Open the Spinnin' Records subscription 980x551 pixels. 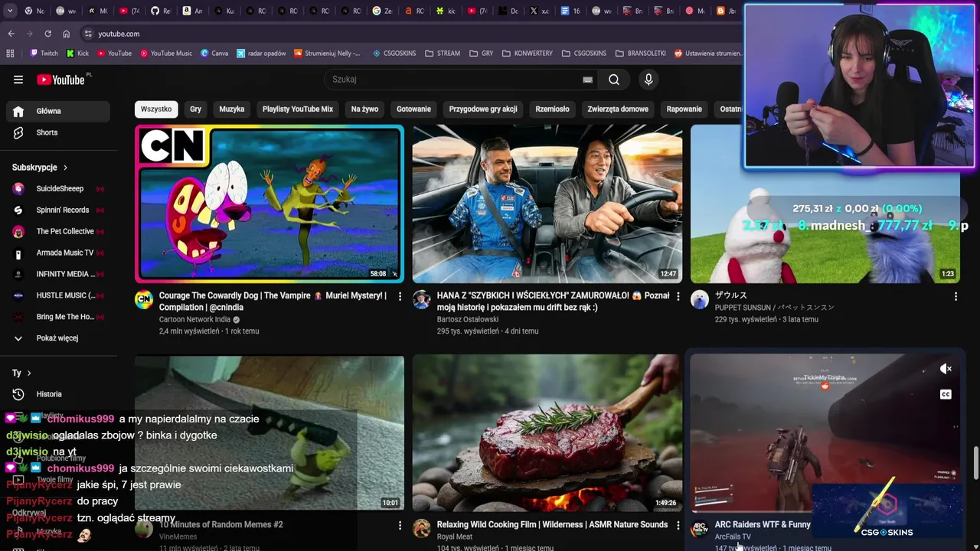[x=58, y=210]
